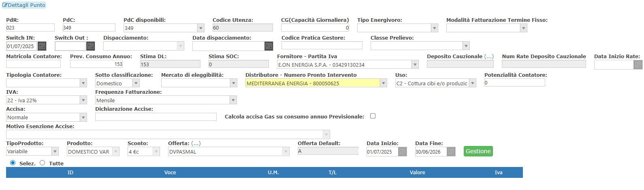Click the Deposito Cauzionale input field

tap(460, 64)
